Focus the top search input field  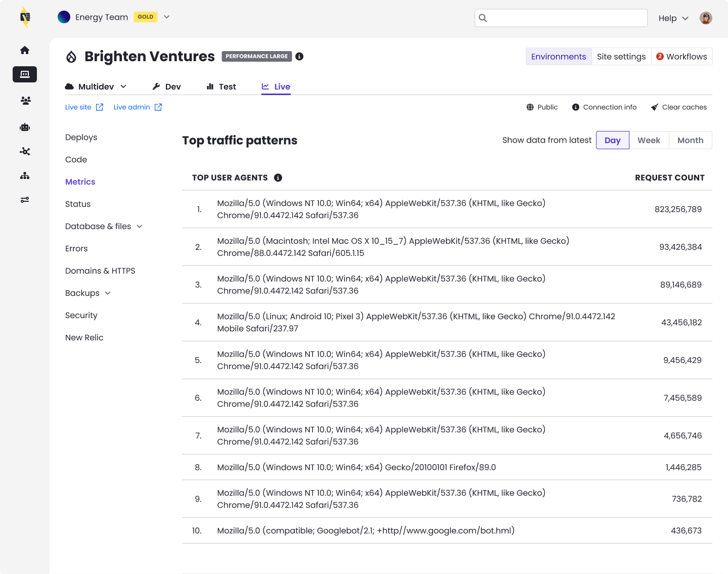coord(561,18)
